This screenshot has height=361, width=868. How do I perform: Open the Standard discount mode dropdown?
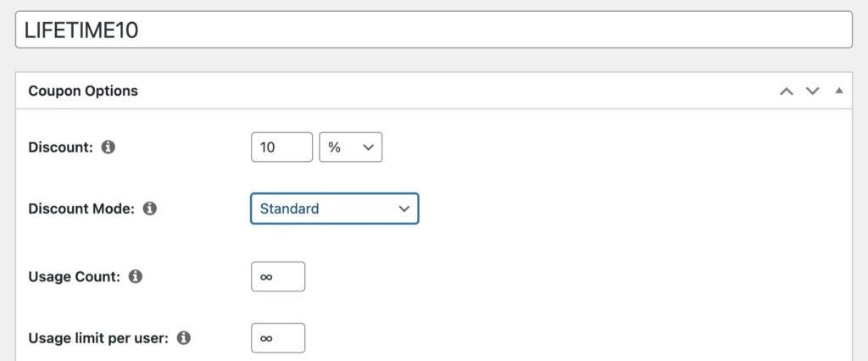(334, 208)
